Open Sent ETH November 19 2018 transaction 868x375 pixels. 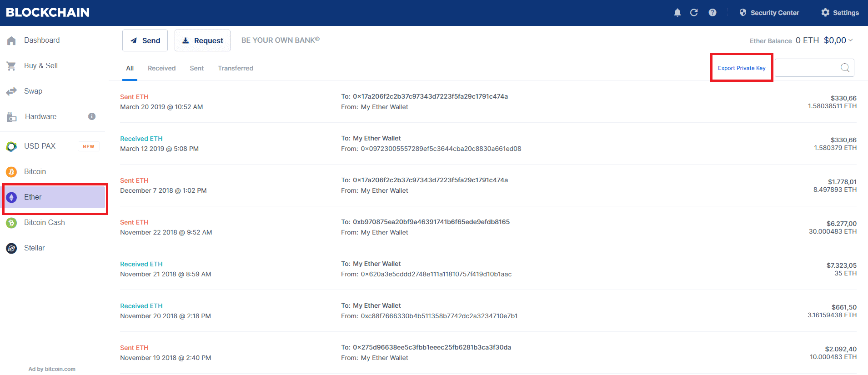tap(488, 353)
